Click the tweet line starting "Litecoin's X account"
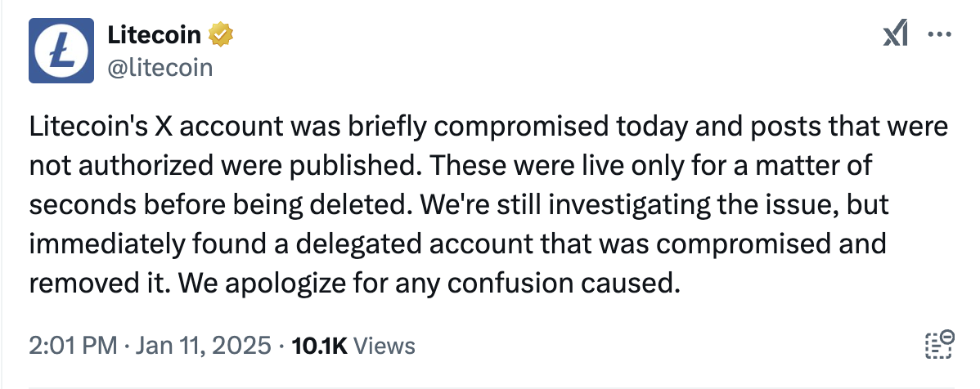Viewport: 980px width, 389px height. click(x=488, y=127)
